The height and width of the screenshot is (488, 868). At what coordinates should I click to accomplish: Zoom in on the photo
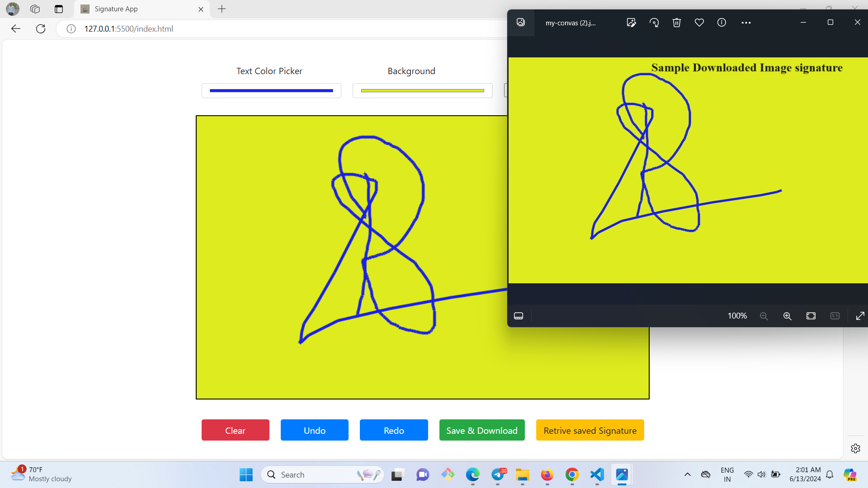click(788, 316)
